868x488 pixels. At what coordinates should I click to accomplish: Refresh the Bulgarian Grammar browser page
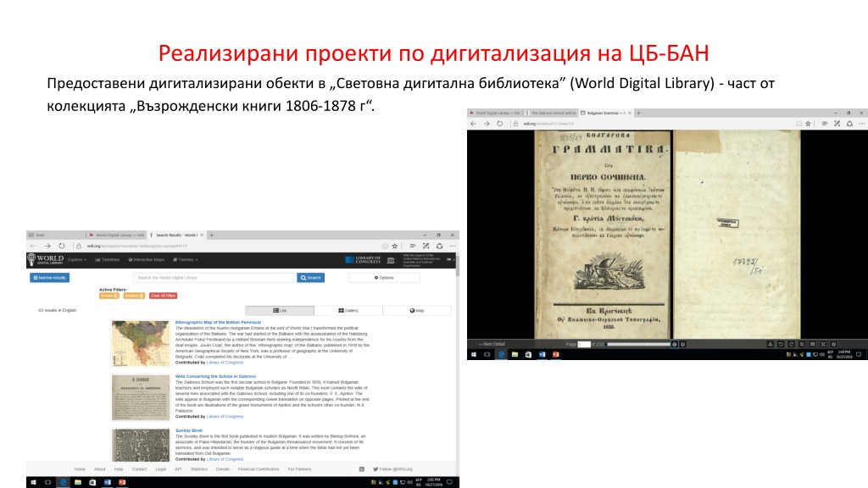(500, 124)
